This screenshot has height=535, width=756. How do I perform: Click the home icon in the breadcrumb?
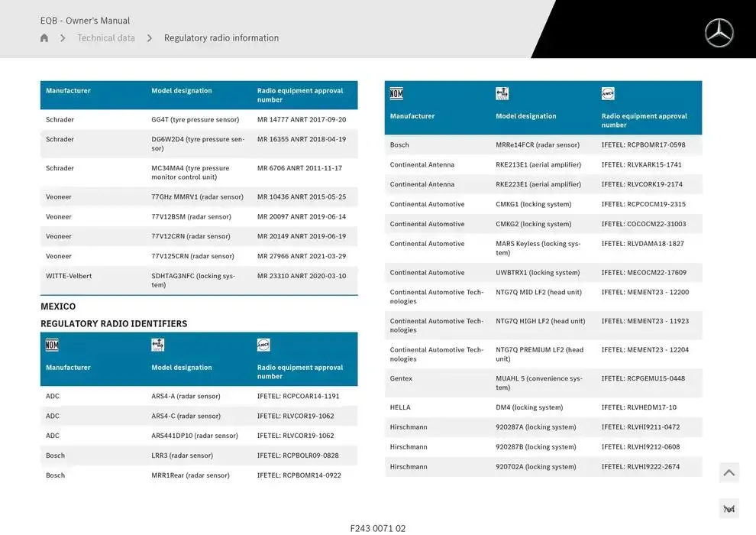tap(44, 38)
